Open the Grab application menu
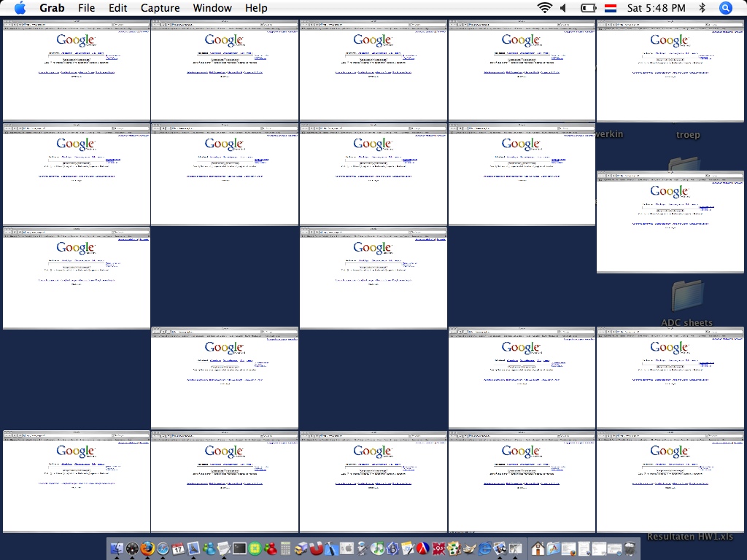The height and width of the screenshot is (560, 747). point(52,8)
